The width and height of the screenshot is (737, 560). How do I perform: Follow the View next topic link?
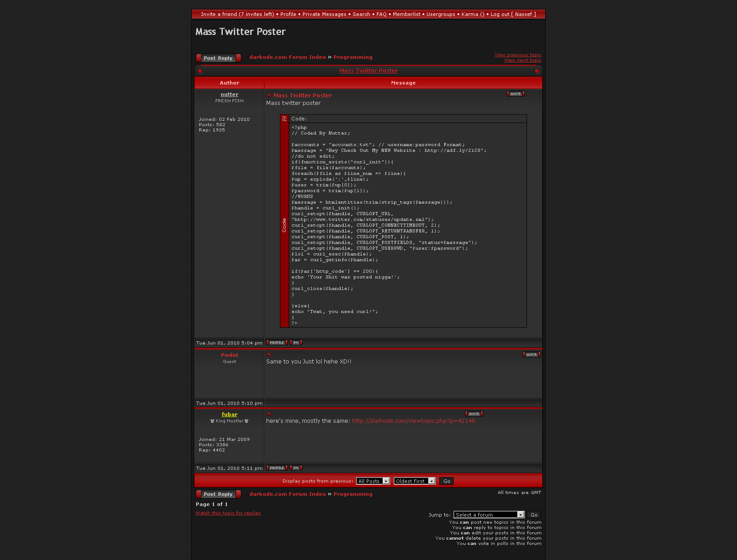[523, 60]
